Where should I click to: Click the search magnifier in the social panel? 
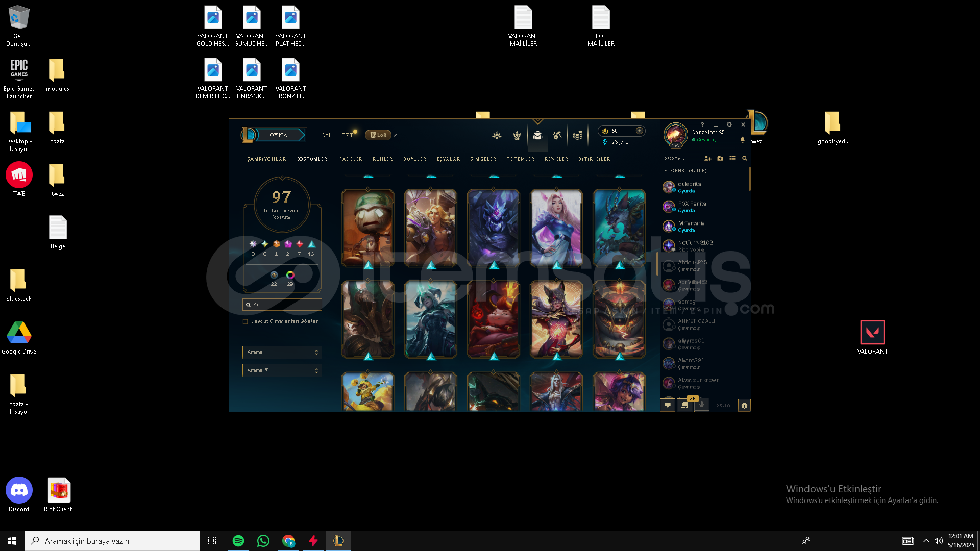745,159
